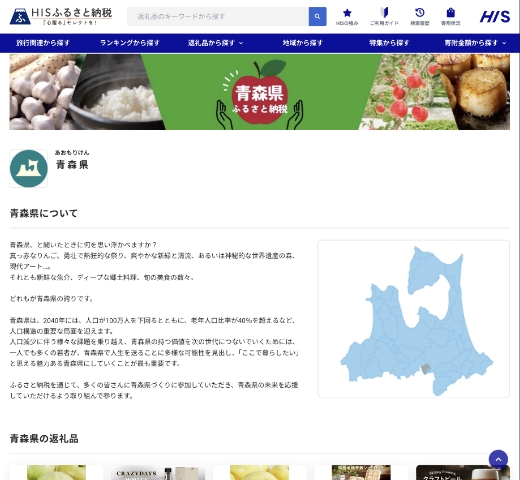Viewport: 520px width, 480px height.
Task: Click the HISふるさと納税 site logo
Action: 61,16
